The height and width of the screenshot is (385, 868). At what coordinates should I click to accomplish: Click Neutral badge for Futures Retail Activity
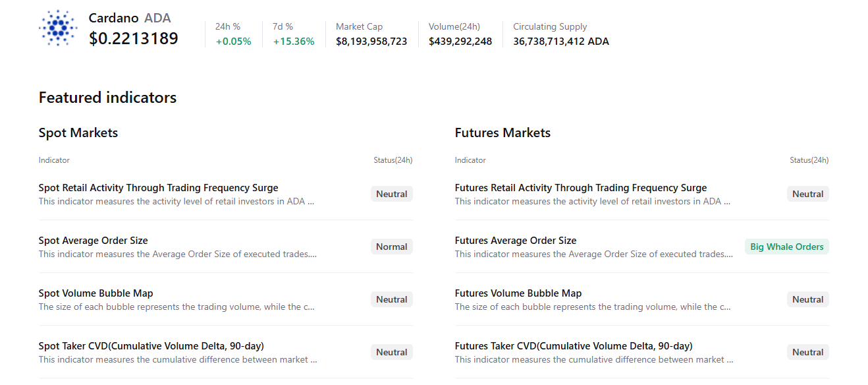point(808,194)
